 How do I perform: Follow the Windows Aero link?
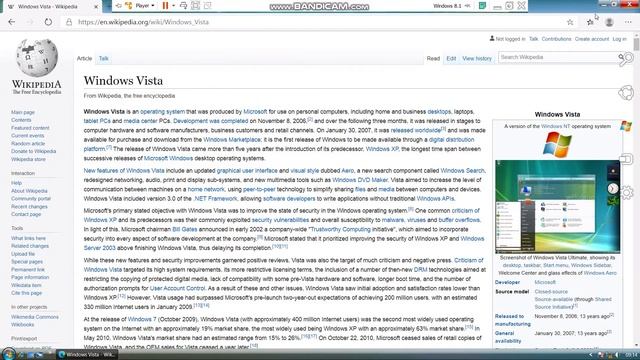click(600, 273)
